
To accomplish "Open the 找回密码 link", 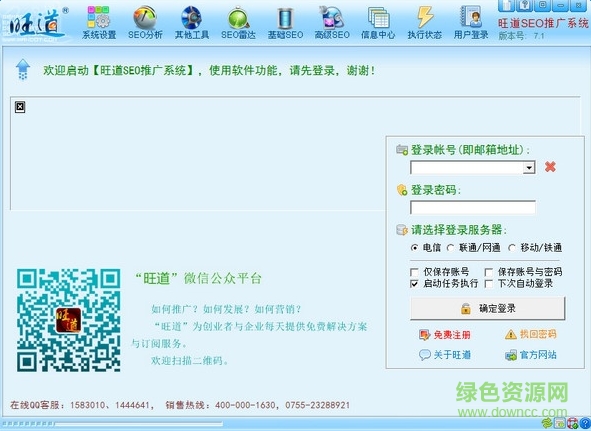I will (531, 334).
